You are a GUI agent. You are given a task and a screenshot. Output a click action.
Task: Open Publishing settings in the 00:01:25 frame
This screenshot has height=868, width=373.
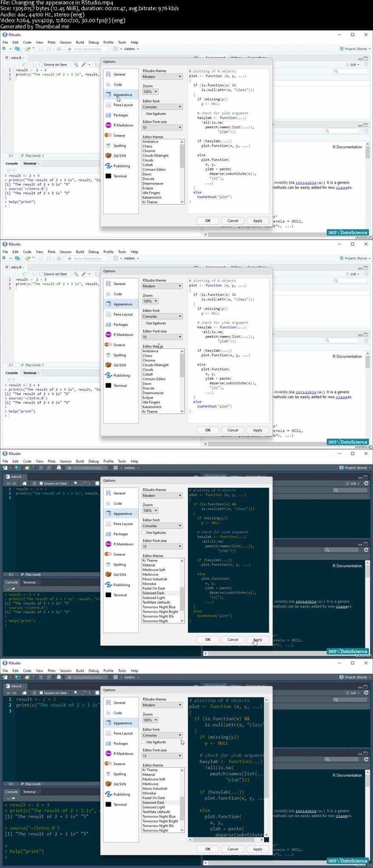tap(121, 794)
